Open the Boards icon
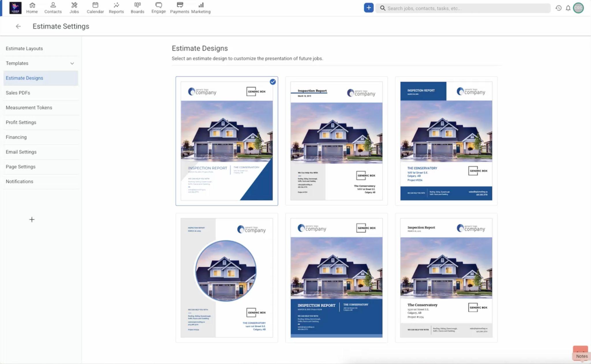The height and width of the screenshot is (364, 591). coord(137,5)
